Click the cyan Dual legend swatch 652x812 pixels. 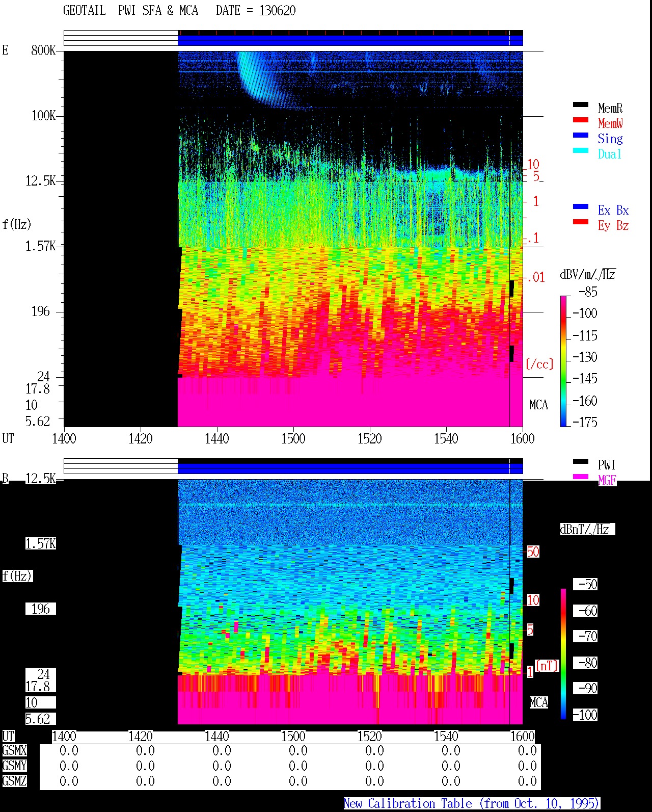click(581, 151)
